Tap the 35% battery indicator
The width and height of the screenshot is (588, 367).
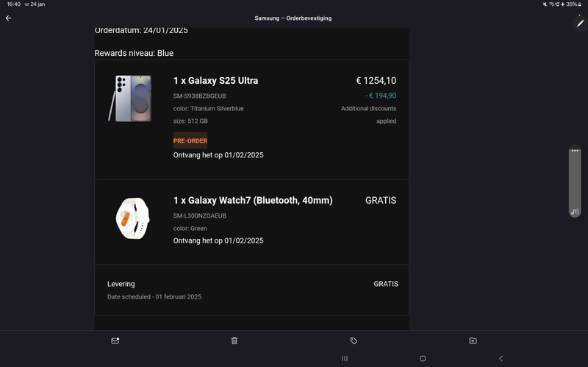pos(574,4)
